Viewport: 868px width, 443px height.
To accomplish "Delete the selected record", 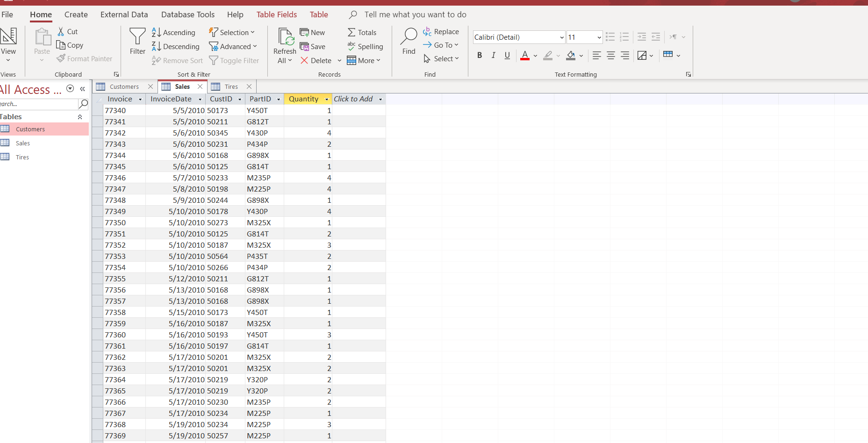I will 316,60.
